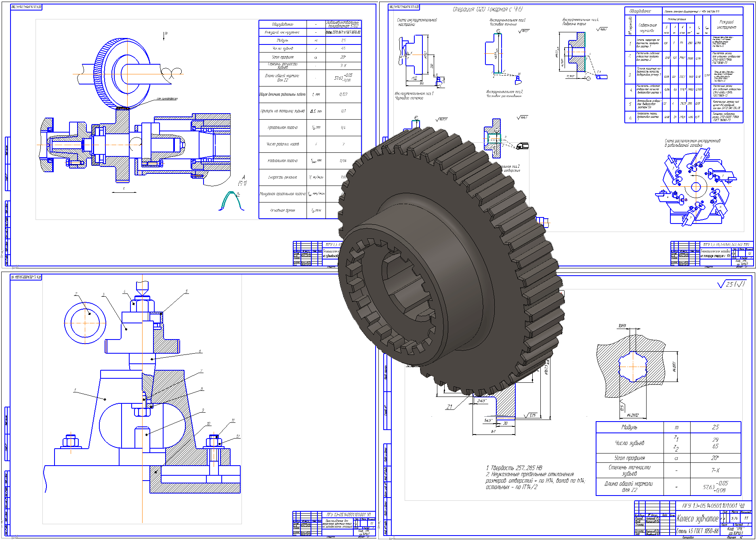Click 'Радиальная подача' row label
Screen dimensions: 756x540
pos(283,160)
